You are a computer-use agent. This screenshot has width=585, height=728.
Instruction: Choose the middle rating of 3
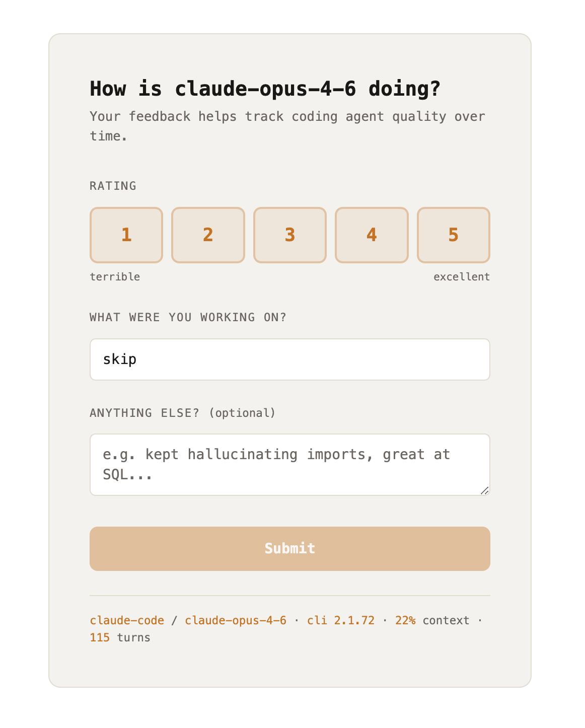point(289,235)
